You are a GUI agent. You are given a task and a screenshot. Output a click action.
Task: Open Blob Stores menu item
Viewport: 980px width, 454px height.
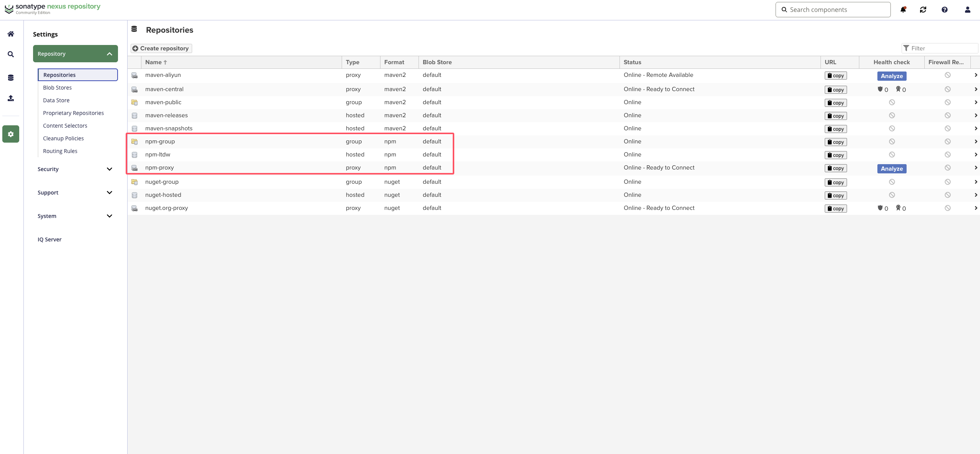57,88
